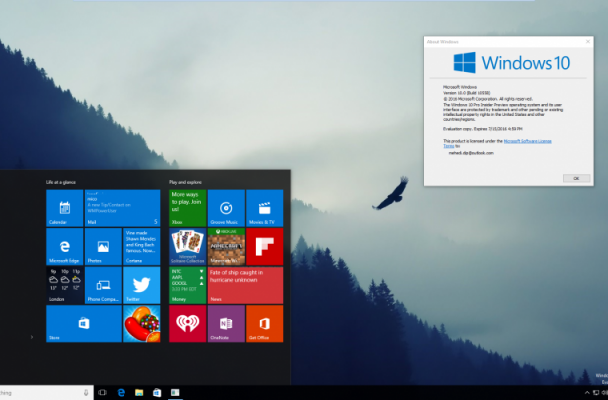Image resolution: width=608 pixels, height=400 pixels.
Task: Open the Calendar tile
Action: [64, 207]
